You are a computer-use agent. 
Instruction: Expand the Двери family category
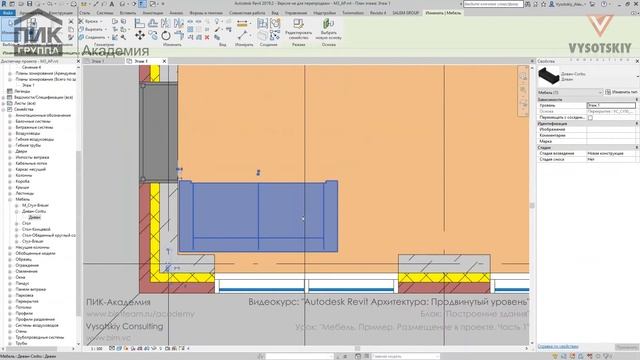click(10, 151)
